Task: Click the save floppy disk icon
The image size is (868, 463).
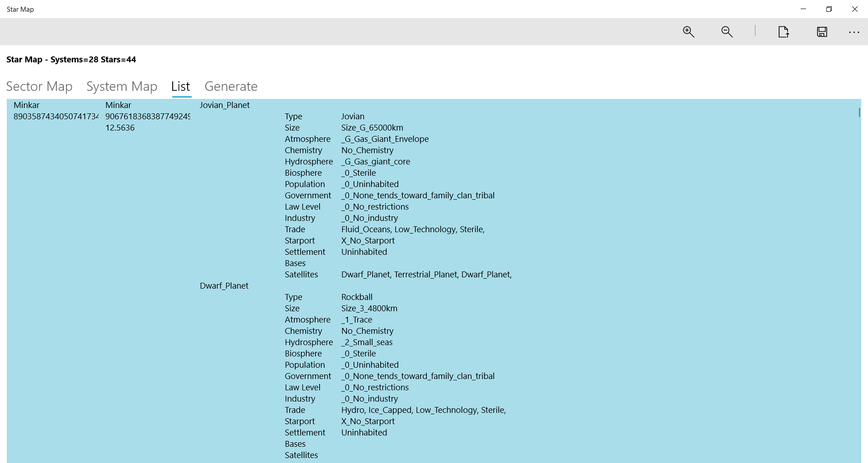Action: pos(822,32)
